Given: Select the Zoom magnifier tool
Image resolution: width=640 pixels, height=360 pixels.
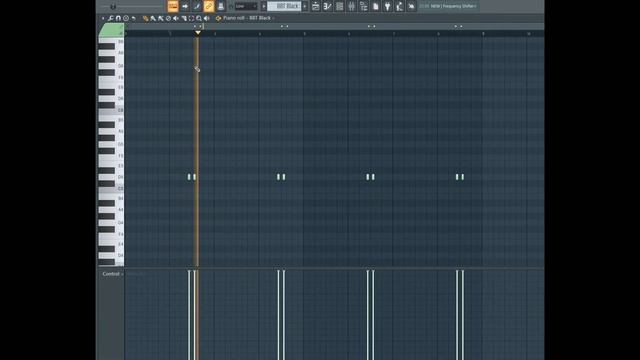Looking at the screenshot, I should click(x=199, y=18).
